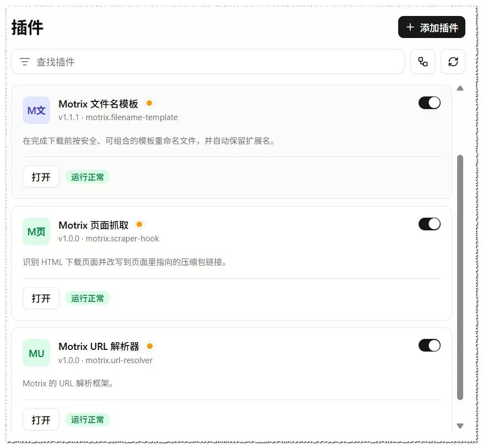Click the refresh plugins icon
The image size is (483, 448).
[453, 62]
